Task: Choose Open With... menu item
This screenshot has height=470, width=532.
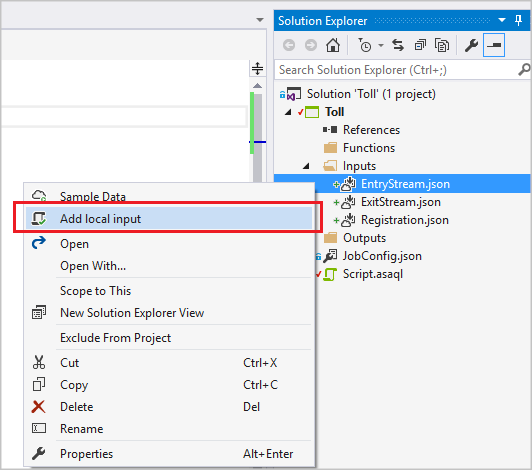Action: [x=169, y=266]
